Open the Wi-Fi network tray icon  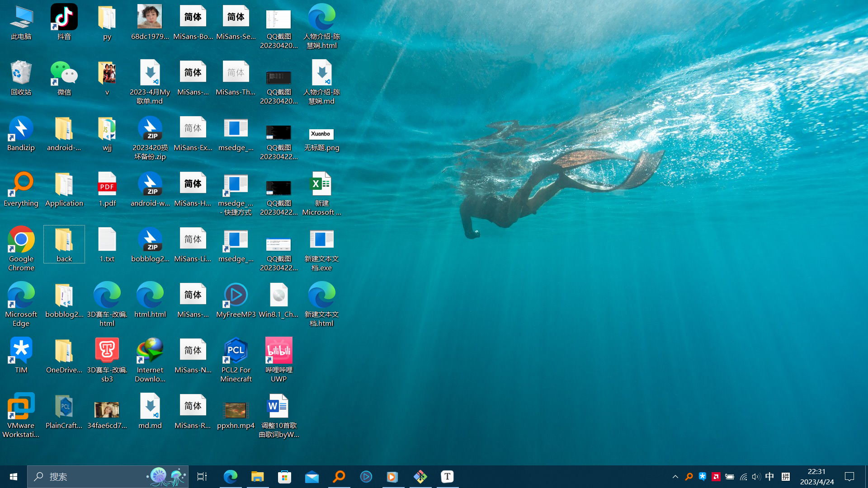coord(743,477)
